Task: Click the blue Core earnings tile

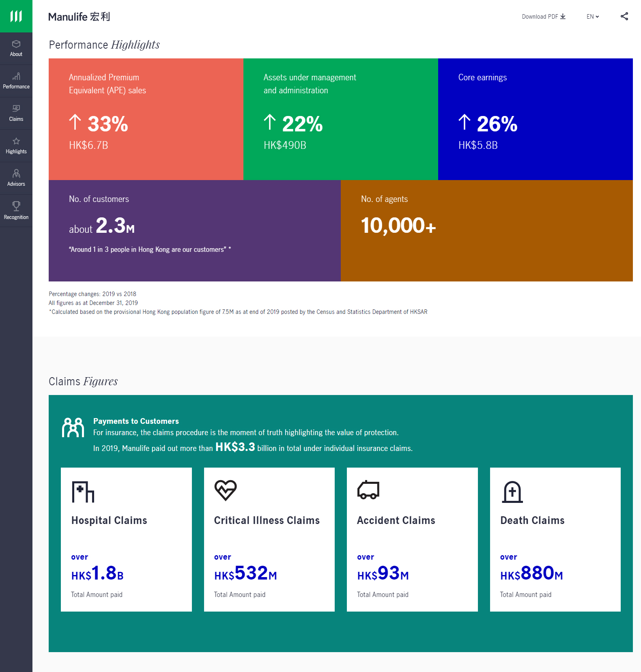Action: [x=536, y=119]
